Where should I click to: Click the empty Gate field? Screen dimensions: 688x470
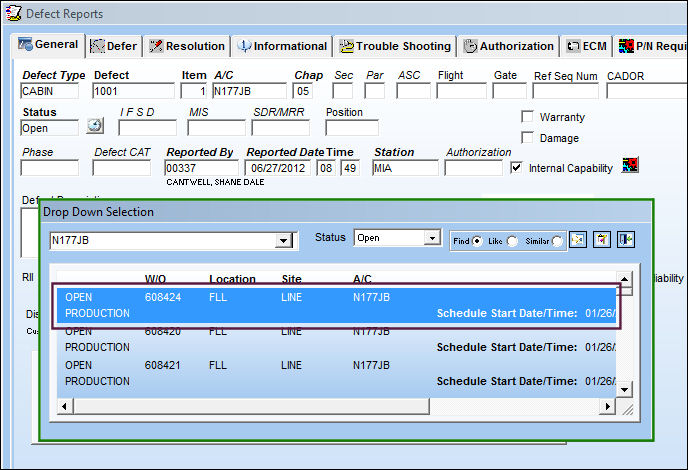[509, 91]
